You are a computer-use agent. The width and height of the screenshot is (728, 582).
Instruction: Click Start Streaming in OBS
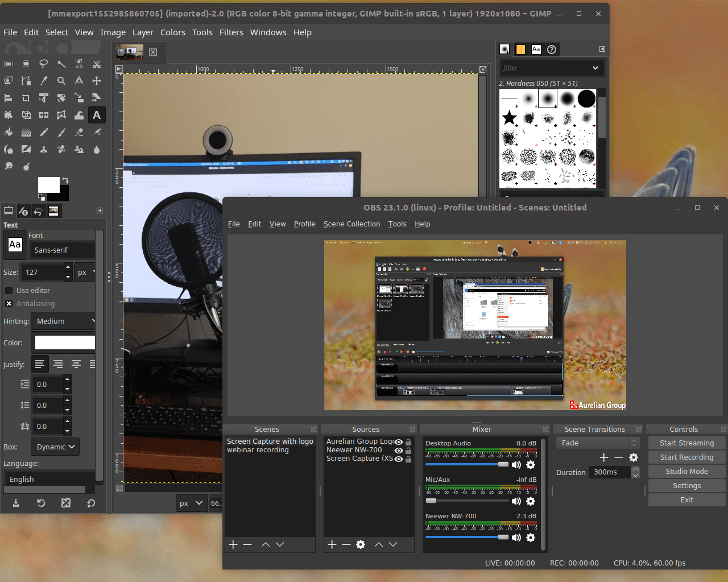click(x=686, y=443)
